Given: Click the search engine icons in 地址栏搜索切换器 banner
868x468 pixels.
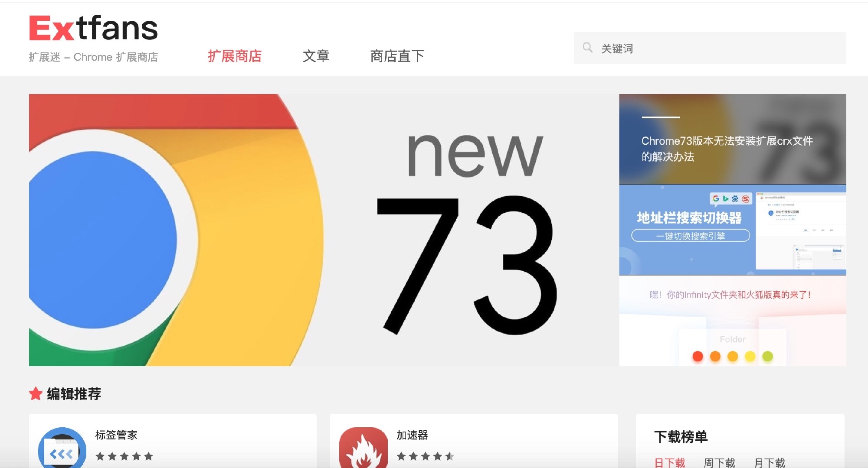Looking at the screenshot, I should [x=730, y=199].
